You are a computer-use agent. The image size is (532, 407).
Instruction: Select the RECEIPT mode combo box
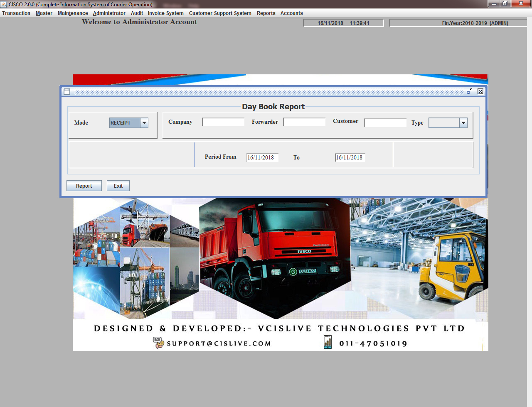tap(125, 123)
